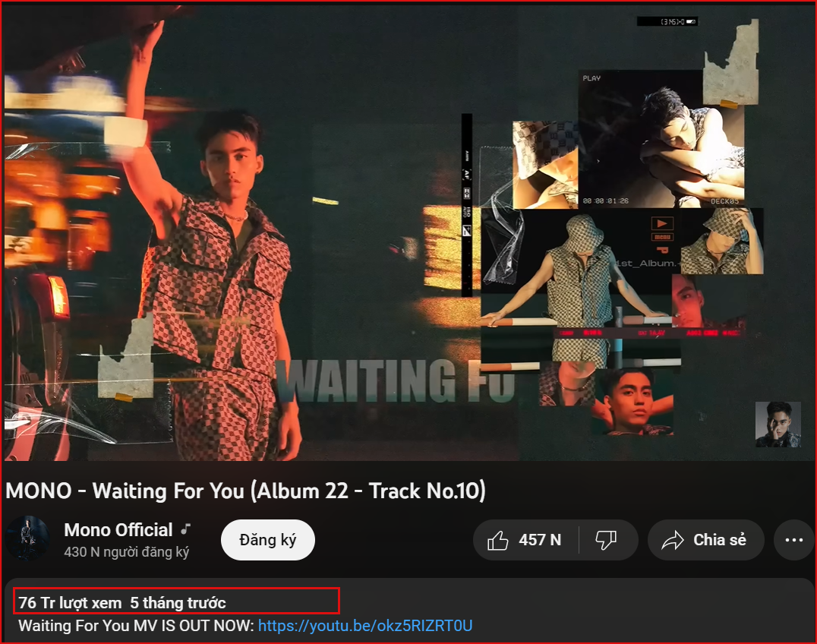Click the like thumbs-up icon
This screenshot has height=644, width=817.
coord(497,540)
